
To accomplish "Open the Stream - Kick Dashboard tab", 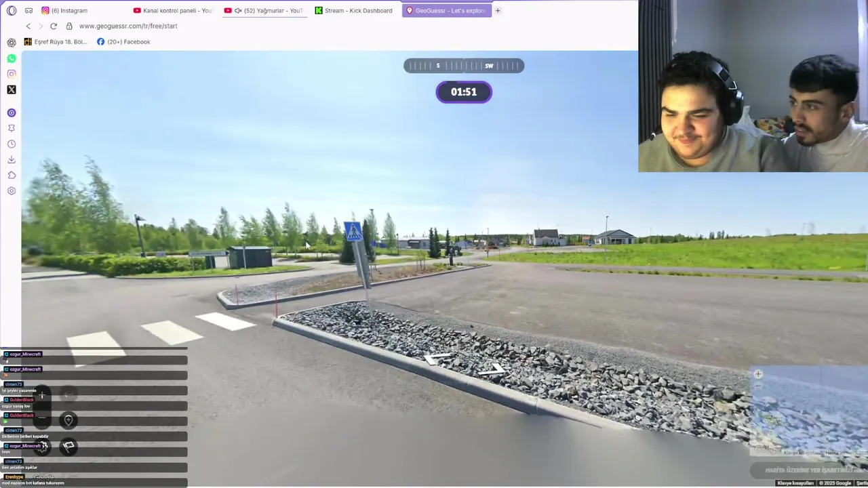I will tap(355, 11).
